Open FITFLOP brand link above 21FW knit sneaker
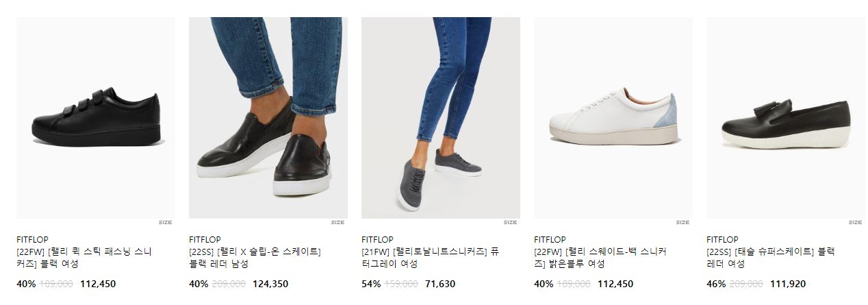Image resolution: width=868 pixels, height=305 pixels. point(377,240)
